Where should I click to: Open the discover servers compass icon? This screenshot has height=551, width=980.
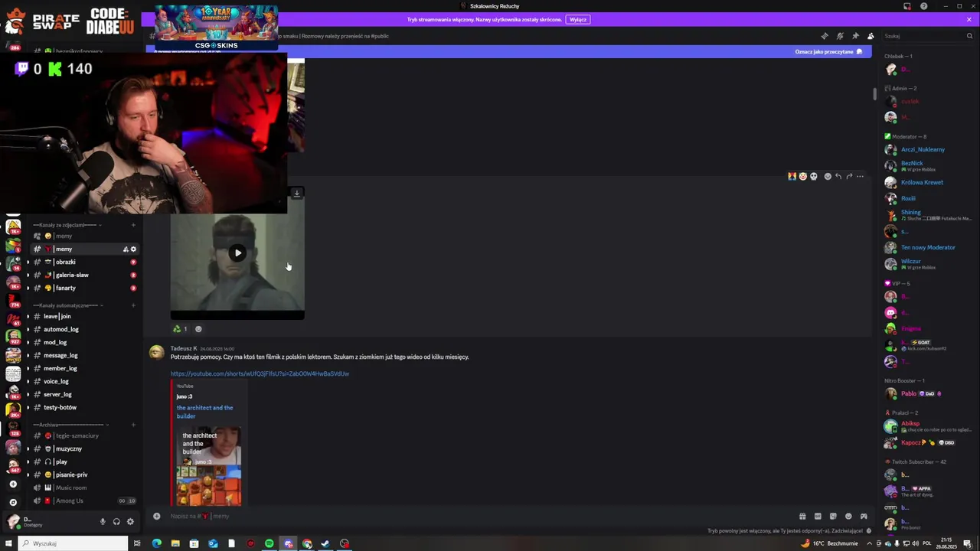point(13,502)
